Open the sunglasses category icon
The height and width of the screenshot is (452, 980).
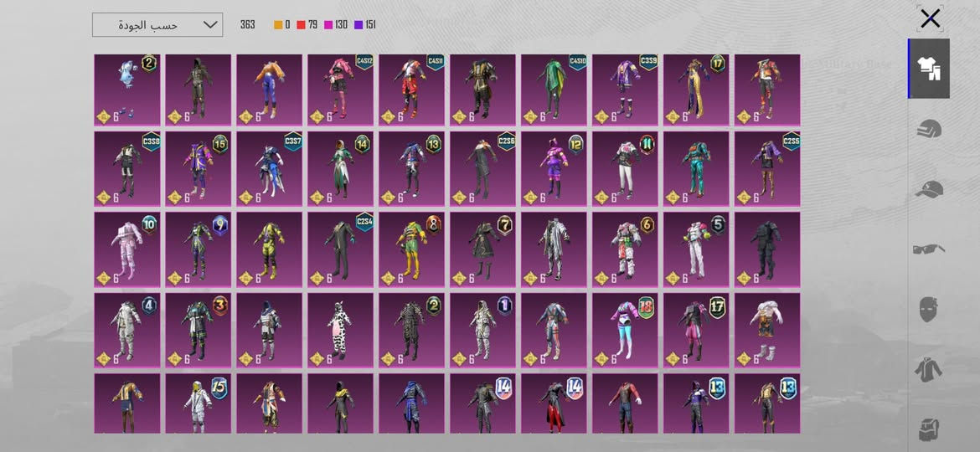[929, 249]
